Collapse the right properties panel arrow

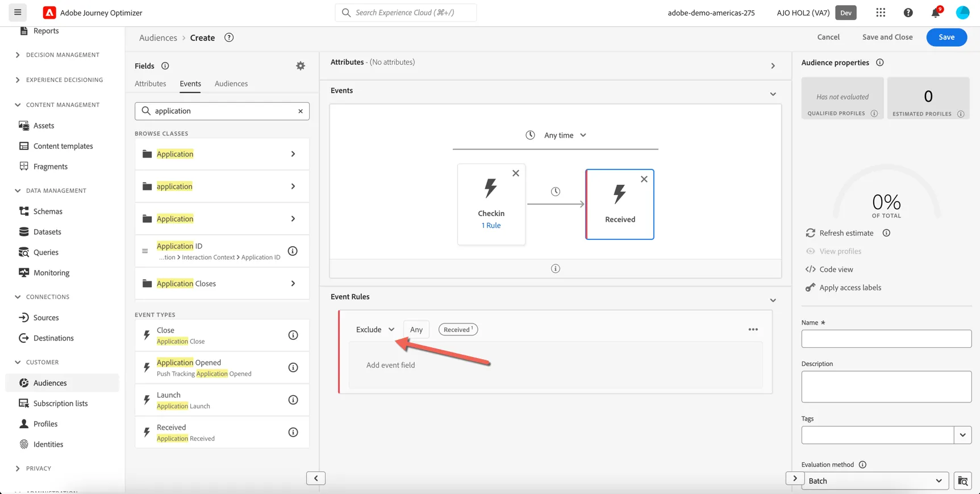pyautogui.click(x=795, y=478)
